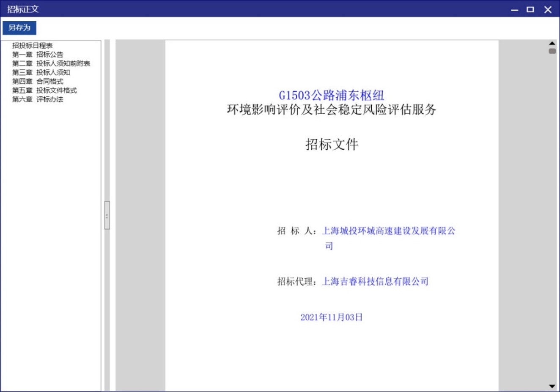Click the date 2021年11月03日

[332, 317]
